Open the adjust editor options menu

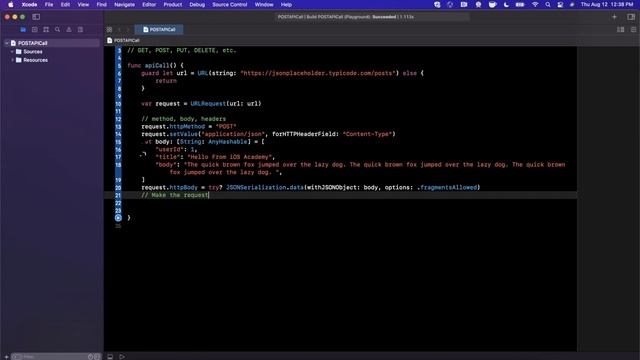point(633,29)
